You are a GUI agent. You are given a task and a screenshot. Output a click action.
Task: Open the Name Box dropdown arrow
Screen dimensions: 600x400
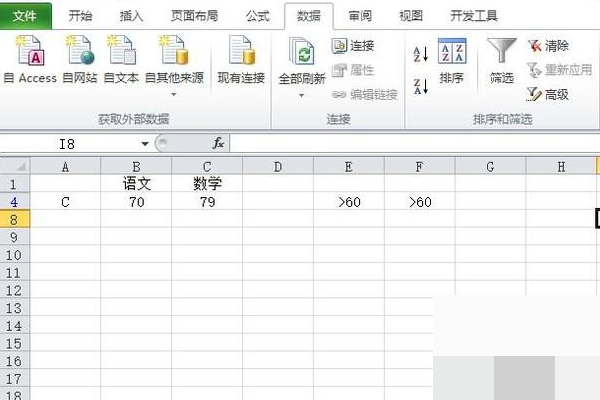145,144
